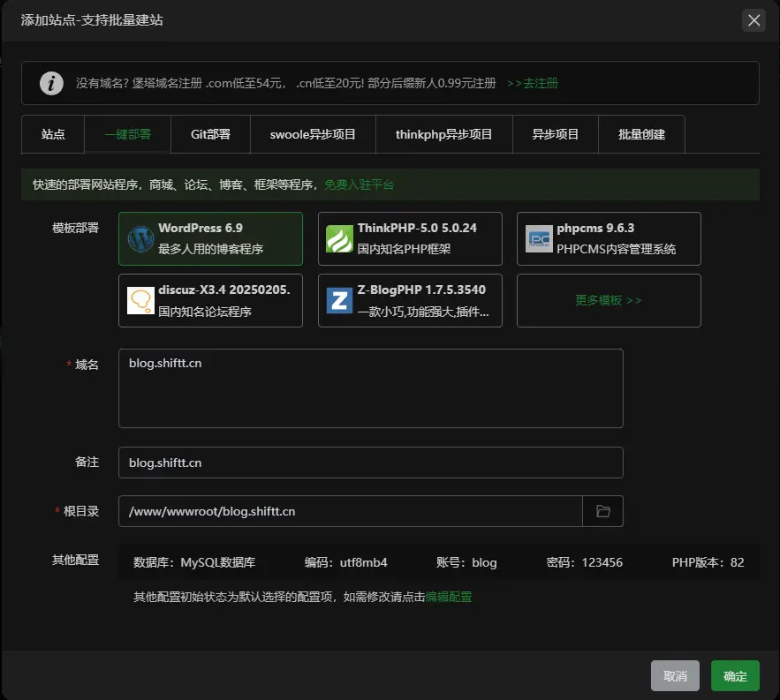Confirm with the green 确定 button
This screenshot has width=780, height=700.
[x=735, y=675]
